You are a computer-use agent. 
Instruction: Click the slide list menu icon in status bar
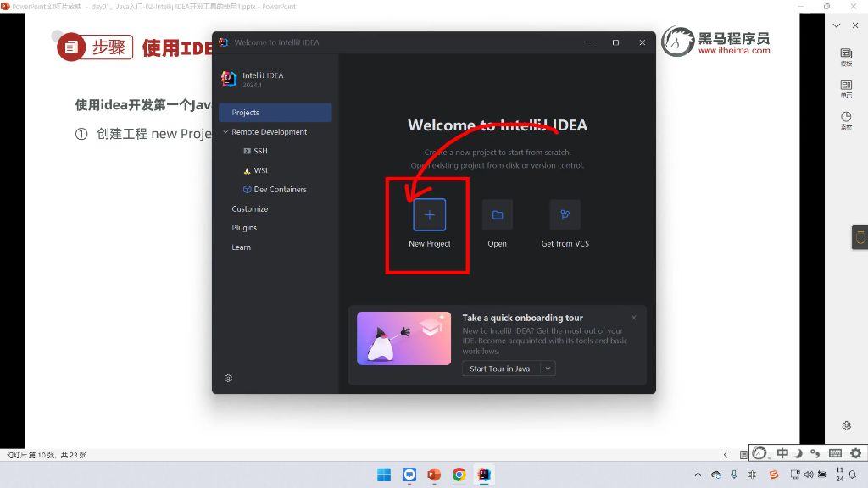(x=743, y=455)
